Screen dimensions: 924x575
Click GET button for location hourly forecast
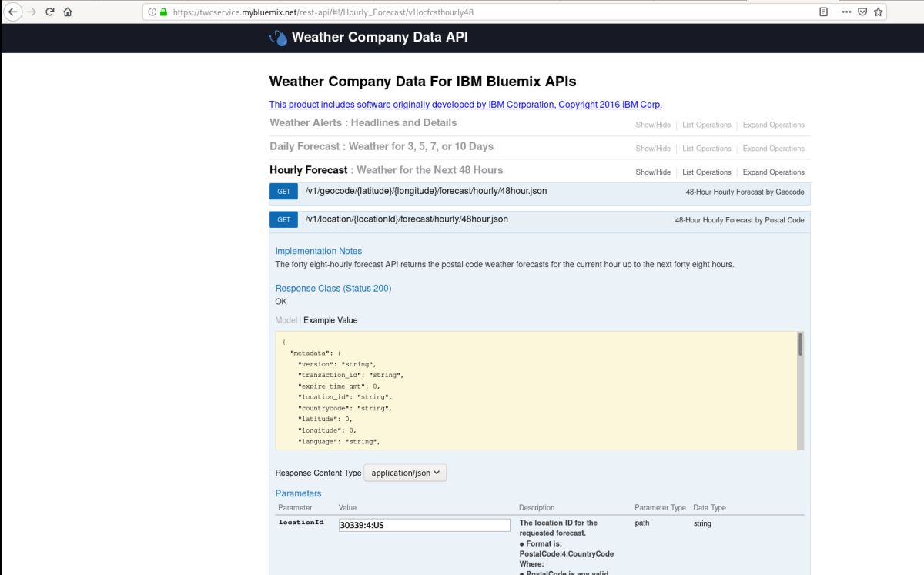283,219
